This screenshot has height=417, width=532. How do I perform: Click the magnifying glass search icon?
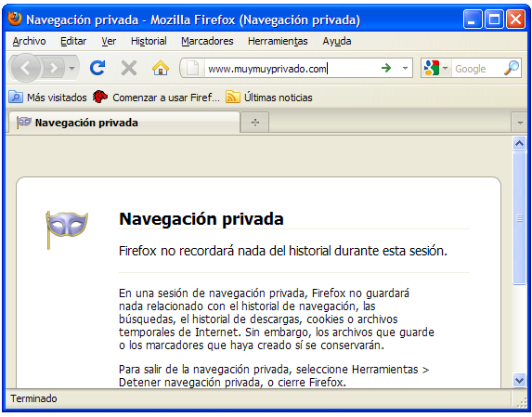[x=512, y=68]
